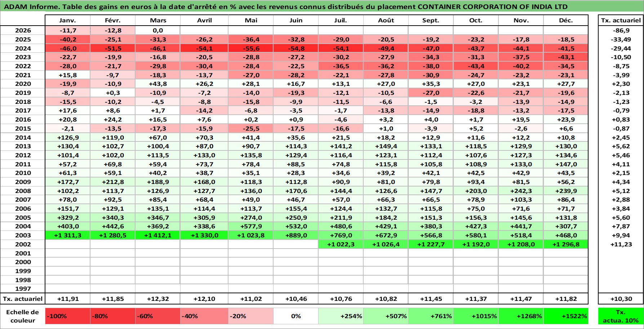Select the +577,9 cell in Mai 2004
The width and height of the screenshot is (644, 329).
(250, 226)
